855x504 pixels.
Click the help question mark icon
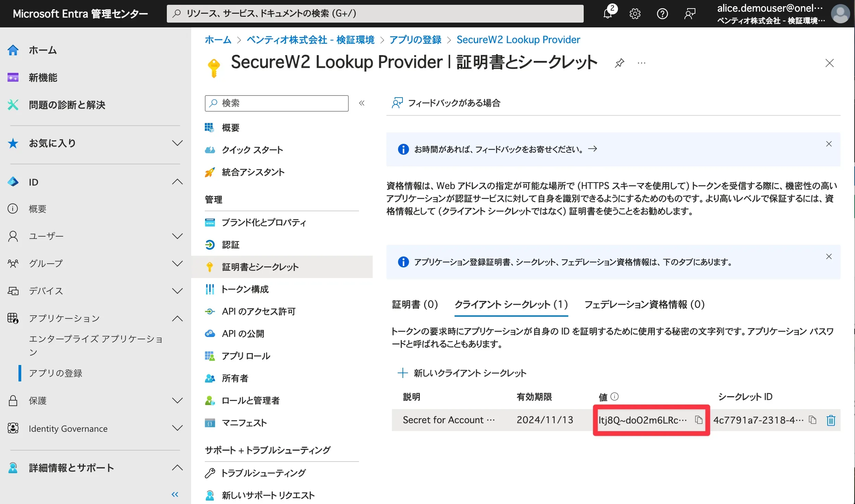(x=662, y=14)
